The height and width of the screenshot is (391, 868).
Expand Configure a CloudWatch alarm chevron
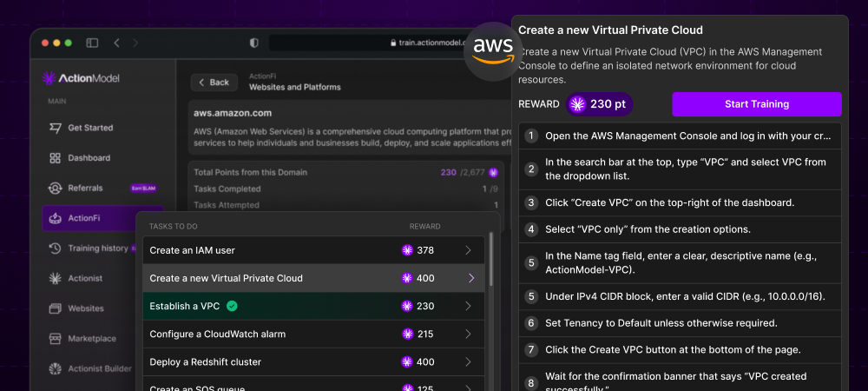[469, 334]
